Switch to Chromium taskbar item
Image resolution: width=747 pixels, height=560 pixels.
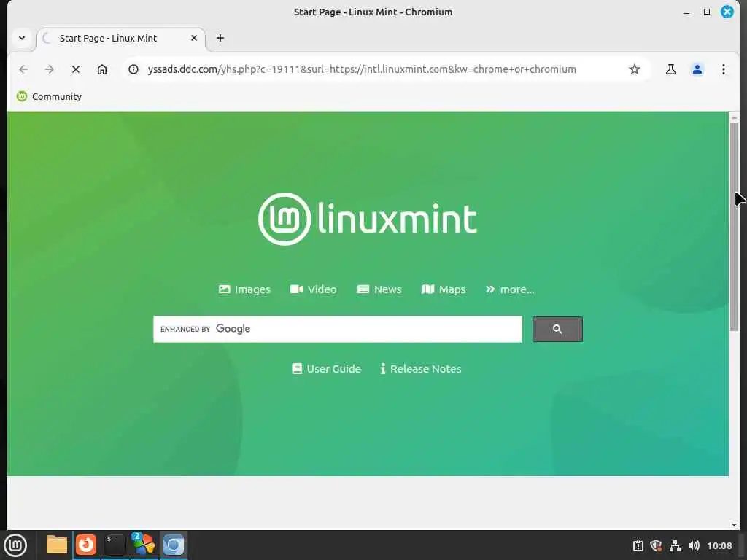(174, 545)
